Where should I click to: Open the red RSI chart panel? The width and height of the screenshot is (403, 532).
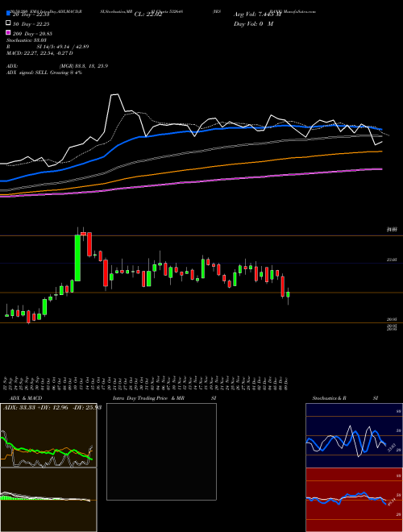354,500
